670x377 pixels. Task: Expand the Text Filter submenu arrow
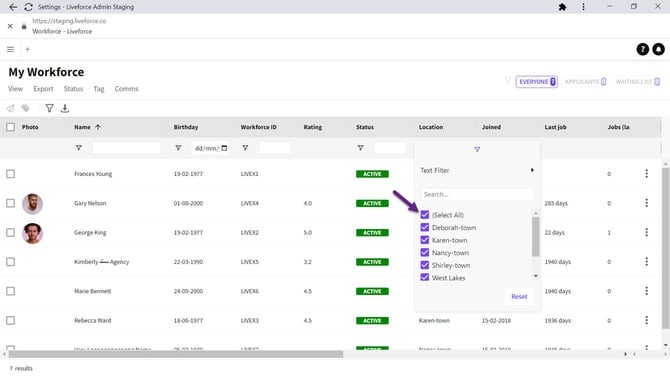pos(532,170)
